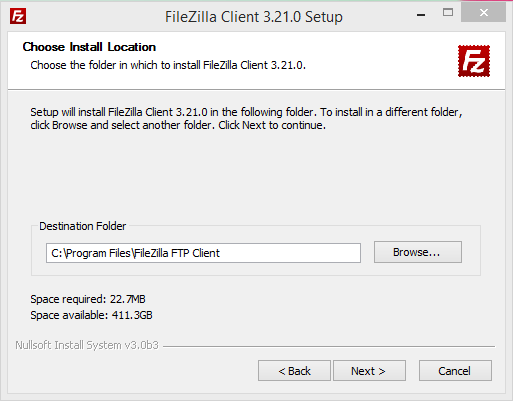
Task: Cancel the FileZilla installation
Action: pos(455,370)
